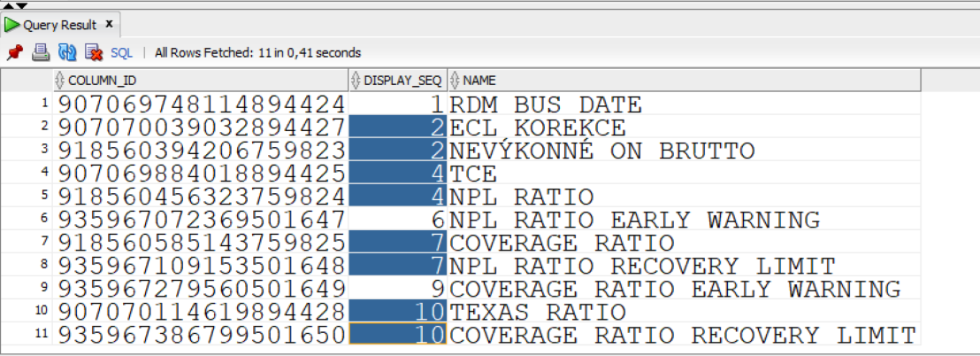Click the pin Query Result icon
Viewport: 980px width, 356px height.
pos(14,52)
